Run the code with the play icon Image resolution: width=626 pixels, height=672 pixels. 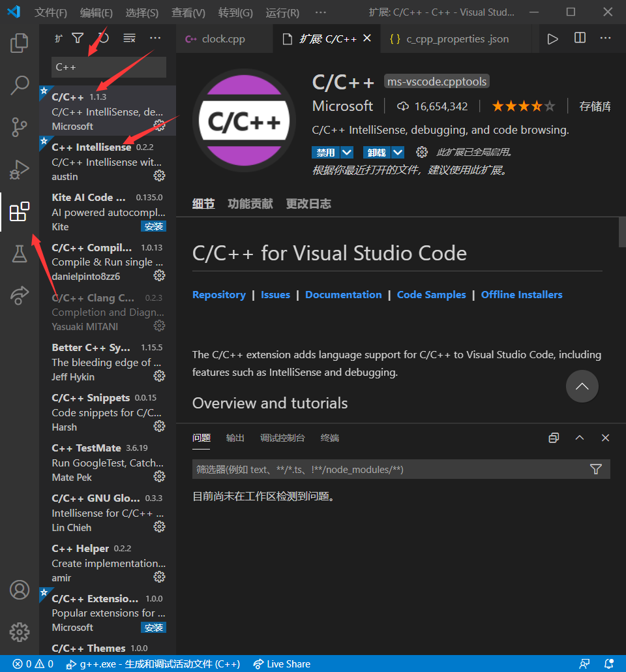click(x=552, y=38)
